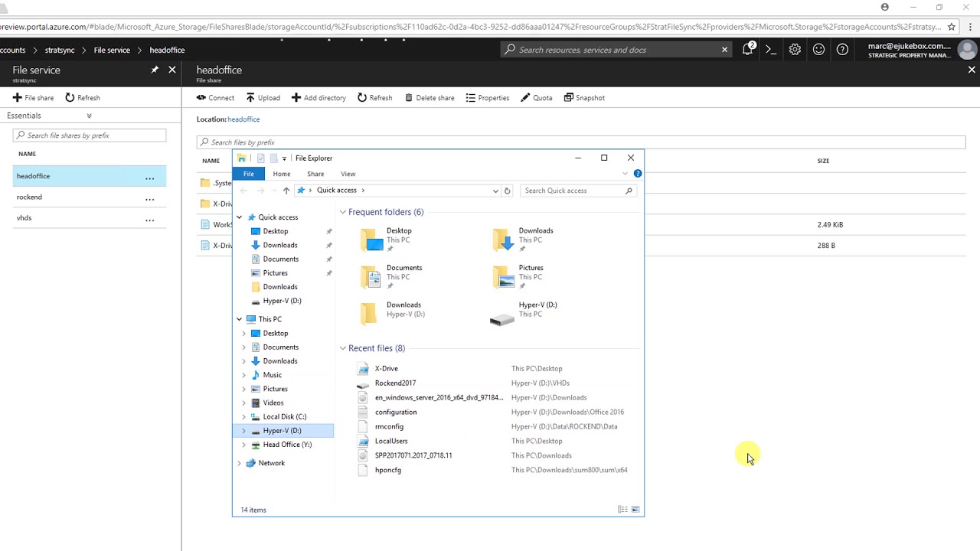
Task: Collapse This PC tree node
Action: tap(239, 319)
